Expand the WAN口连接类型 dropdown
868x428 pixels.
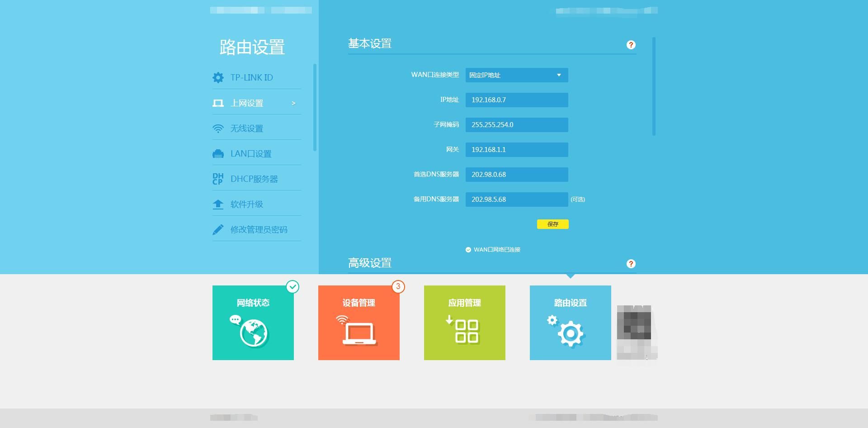[517, 75]
